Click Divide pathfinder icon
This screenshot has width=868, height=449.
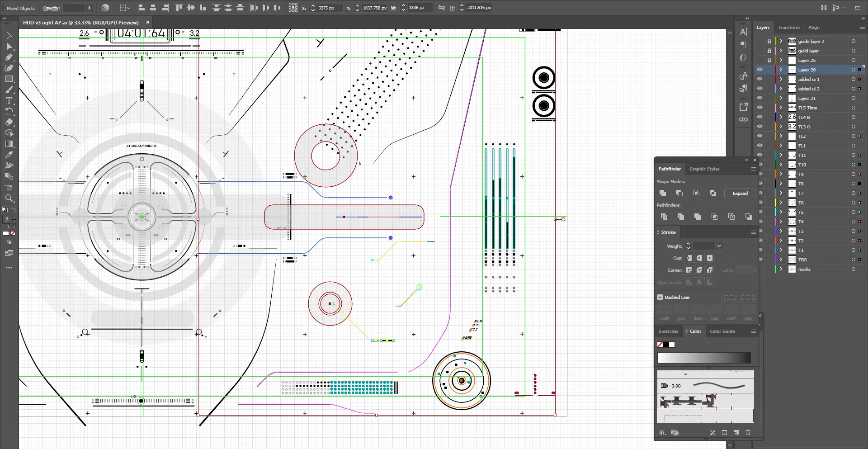[x=664, y=217]
